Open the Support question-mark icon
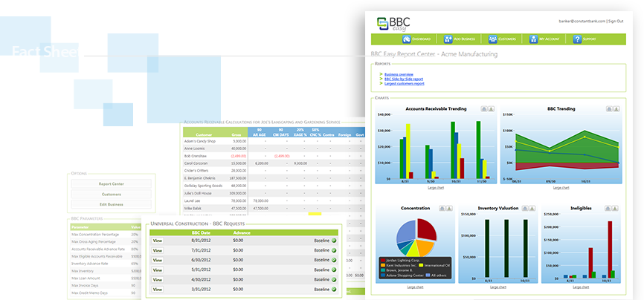This screenshot has width=644, height=300. point(576,39)
